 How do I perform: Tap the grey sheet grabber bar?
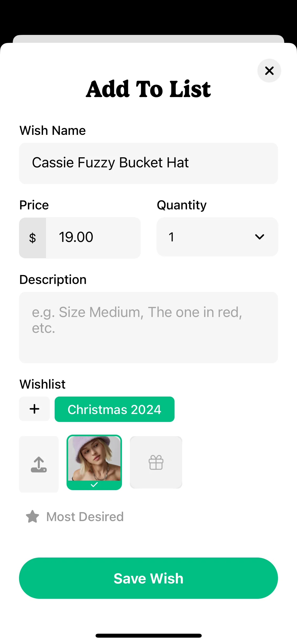[x=148, y=39]
